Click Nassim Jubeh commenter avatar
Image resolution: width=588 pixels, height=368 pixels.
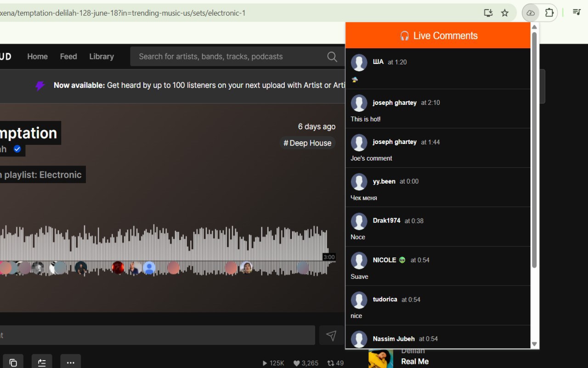click(359, 339)
